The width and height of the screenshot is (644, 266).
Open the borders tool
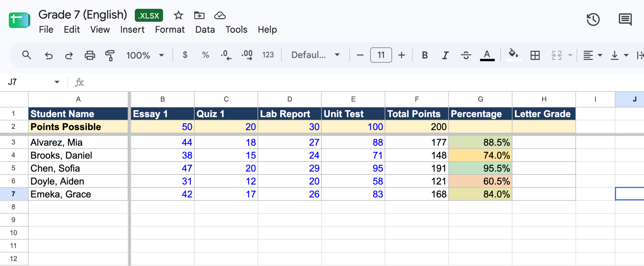[x=535, y=55]
